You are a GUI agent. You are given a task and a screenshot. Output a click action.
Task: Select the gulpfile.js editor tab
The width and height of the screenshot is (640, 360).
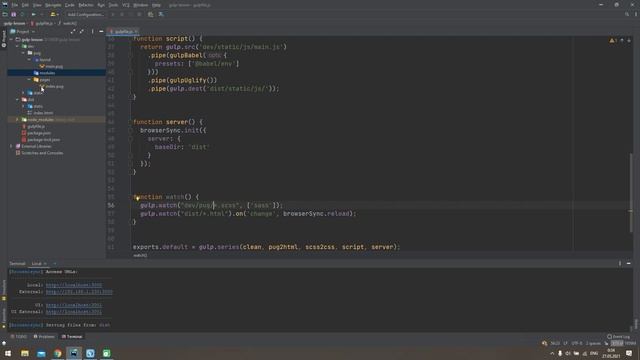pos(123,31)
